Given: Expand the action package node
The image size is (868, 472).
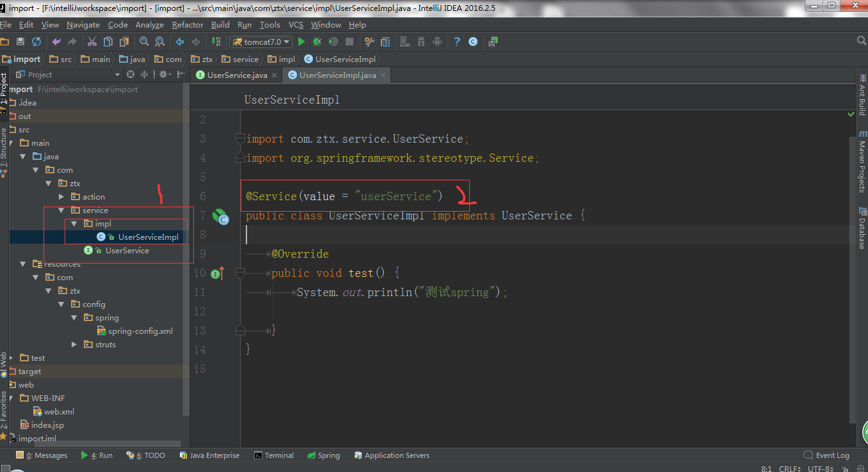Looking at the screenshot, I should [x=61, y=197].
